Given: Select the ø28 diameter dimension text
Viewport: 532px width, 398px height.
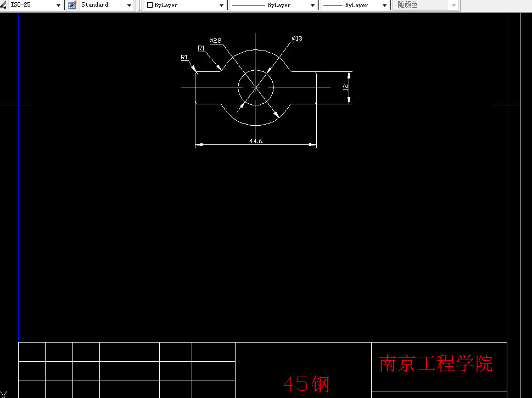Looking at the screenshot, I should 215,41.
